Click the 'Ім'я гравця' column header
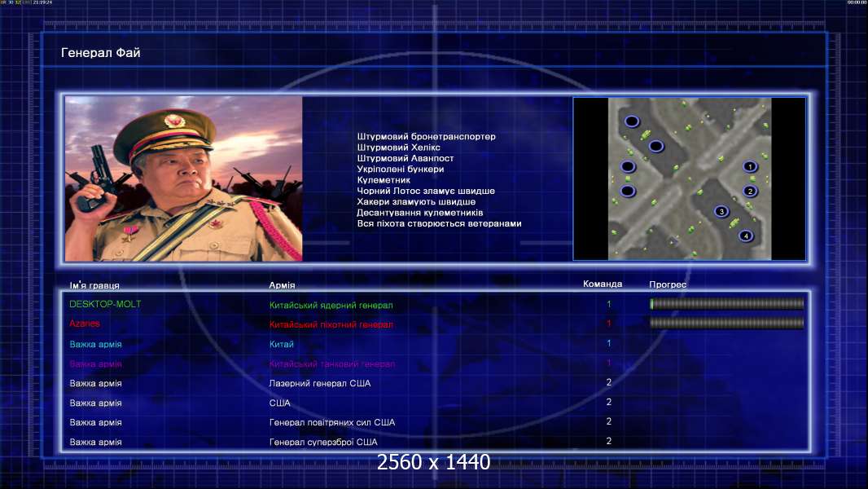The image size is (868, 489). coord(94,285)
